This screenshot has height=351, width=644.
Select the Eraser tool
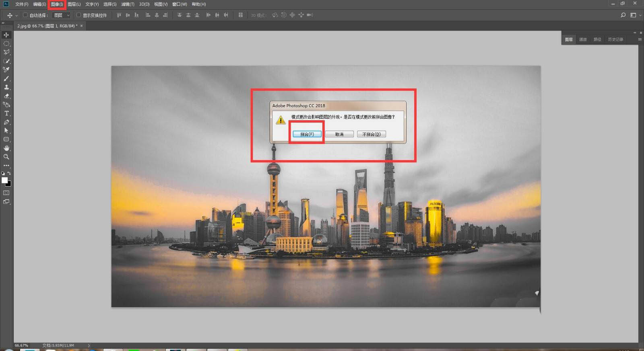tap(6, 96)
